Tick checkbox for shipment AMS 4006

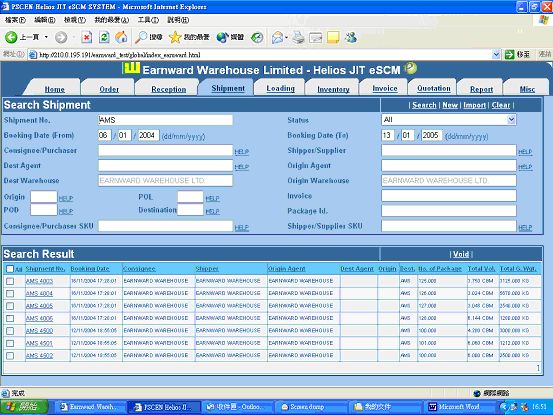pyautogui.click(x=10, y=318)
